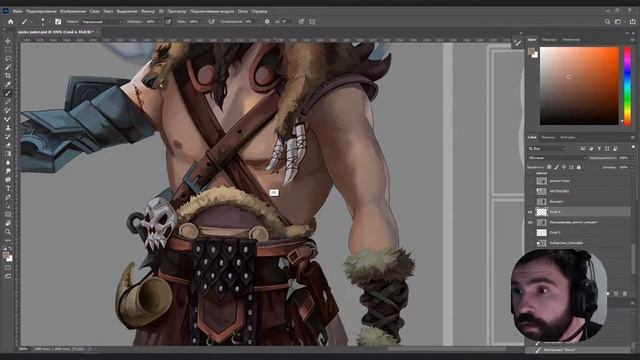The image size is (640, 360).
Task: Click the active Brush tool in toolbar
Action: tap(8, 93)
